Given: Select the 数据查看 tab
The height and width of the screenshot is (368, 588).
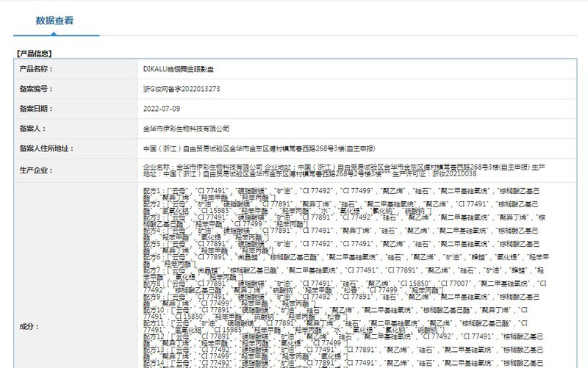Looking at the screenshot, I should tap(54, 21).
